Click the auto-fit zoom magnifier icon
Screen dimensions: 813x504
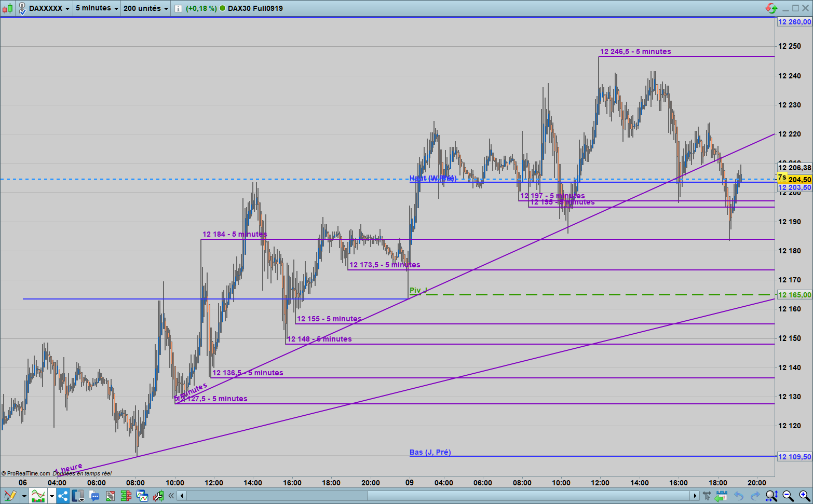(x=771, y=496)
